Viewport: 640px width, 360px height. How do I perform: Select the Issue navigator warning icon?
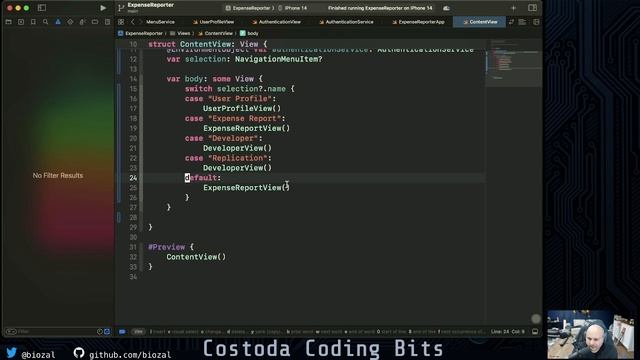click(58, 22)
